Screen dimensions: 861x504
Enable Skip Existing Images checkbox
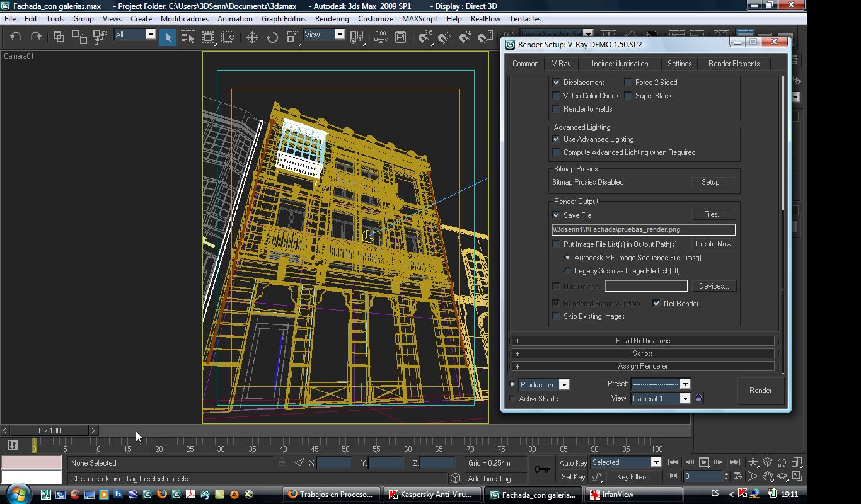point(556,316)
